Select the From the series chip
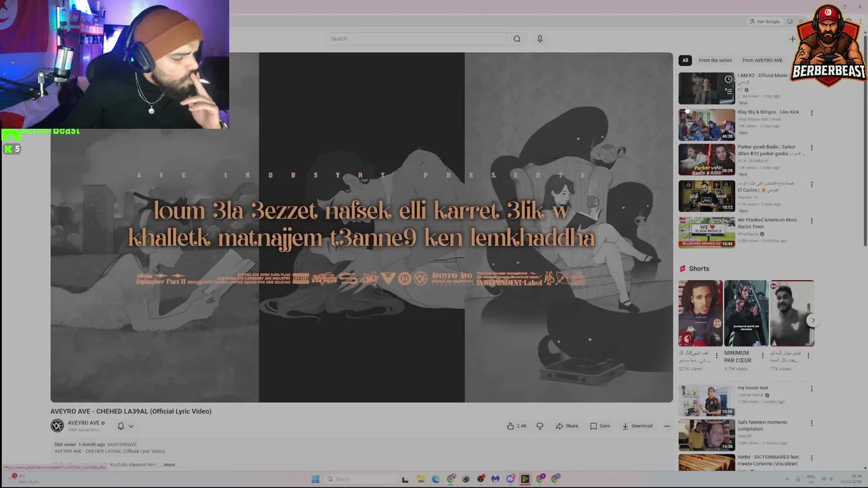 [715, 60]
